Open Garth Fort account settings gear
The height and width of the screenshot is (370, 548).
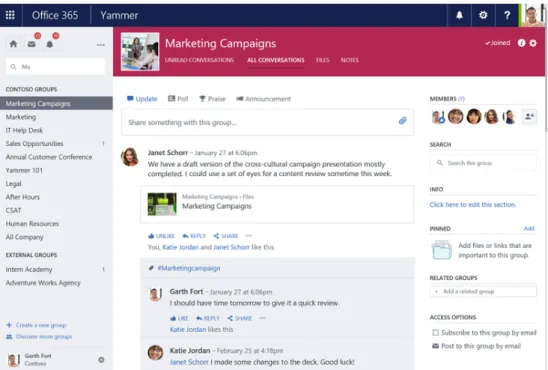click(101, 360)
